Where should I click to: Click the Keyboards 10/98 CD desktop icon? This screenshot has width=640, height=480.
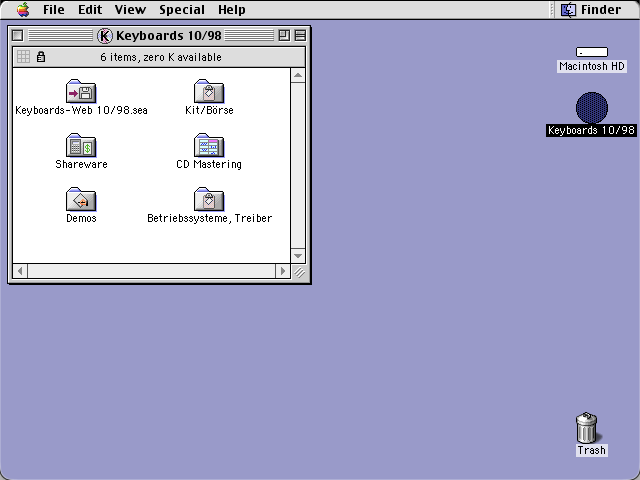(592, 108)
